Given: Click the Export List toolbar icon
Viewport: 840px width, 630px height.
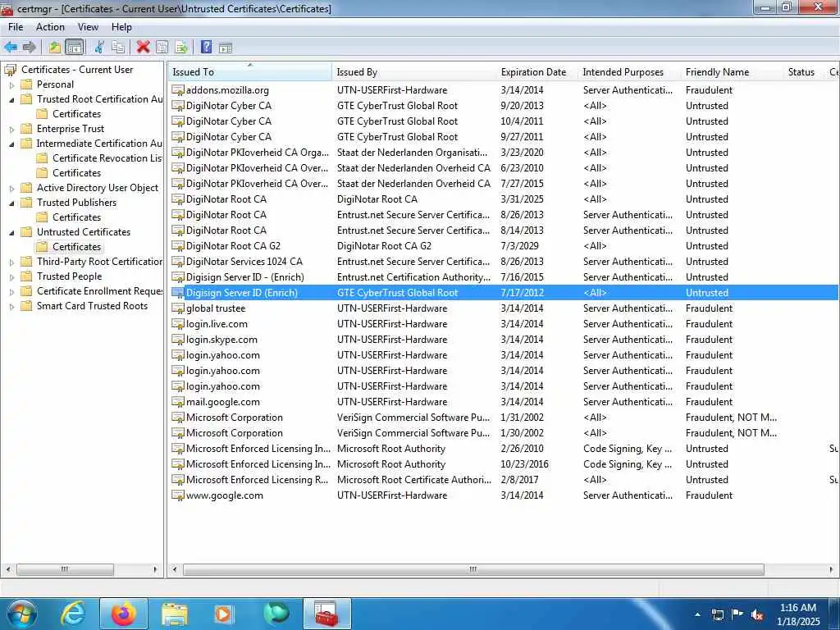Looking at the screenshot, I should 181,47.
